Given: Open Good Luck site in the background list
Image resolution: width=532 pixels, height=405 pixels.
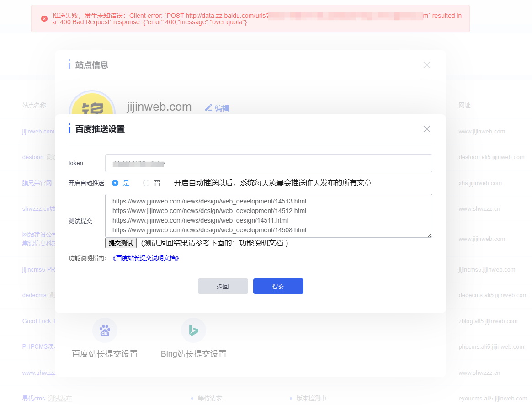Looking at the screenshot, I should [38, 321].
